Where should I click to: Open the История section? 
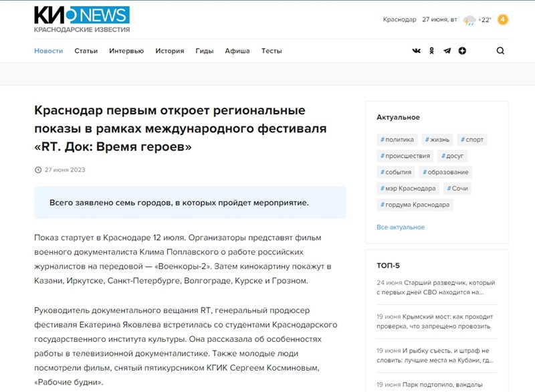[x=170, y=51]
